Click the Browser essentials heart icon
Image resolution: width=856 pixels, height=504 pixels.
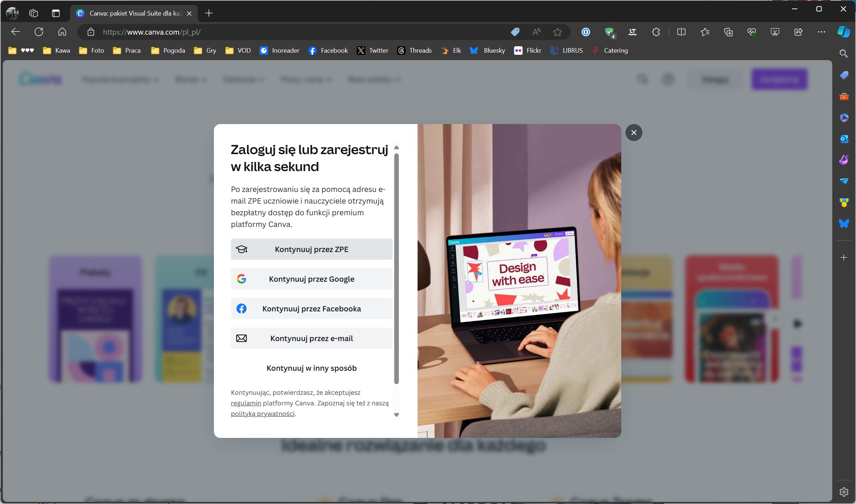click(x=752, y=32)
